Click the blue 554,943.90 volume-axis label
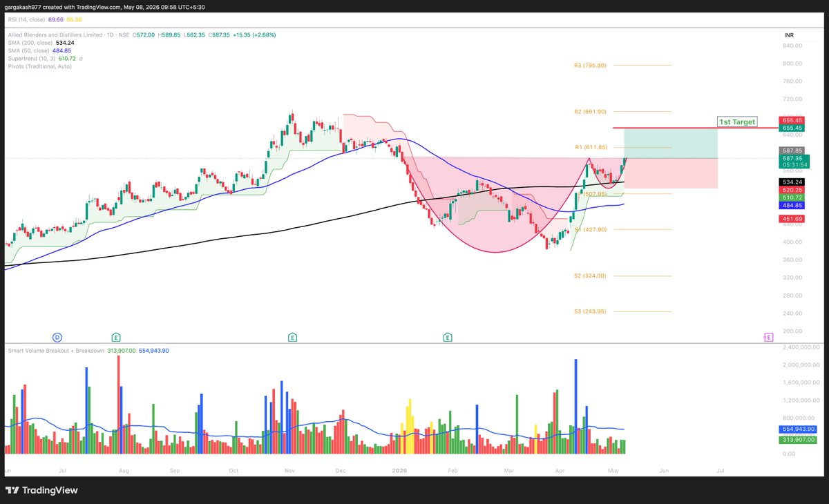 tap(799, 429)
